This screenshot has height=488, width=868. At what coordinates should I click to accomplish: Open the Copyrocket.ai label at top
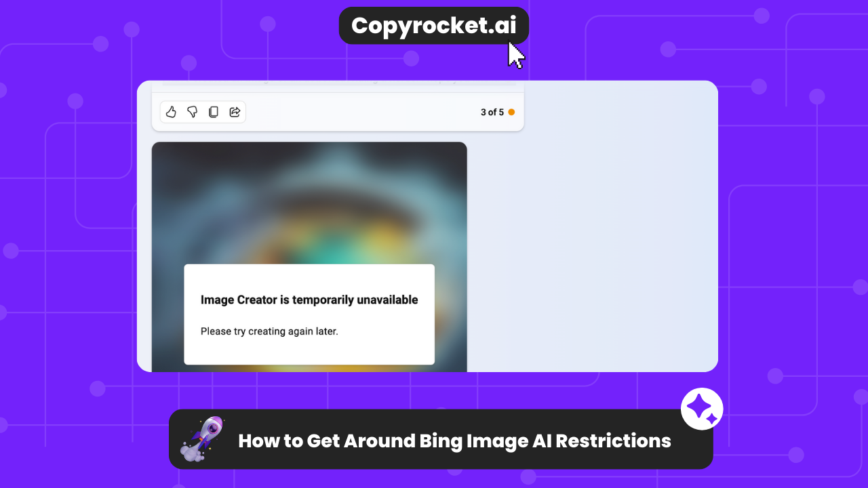click(433, 26)
